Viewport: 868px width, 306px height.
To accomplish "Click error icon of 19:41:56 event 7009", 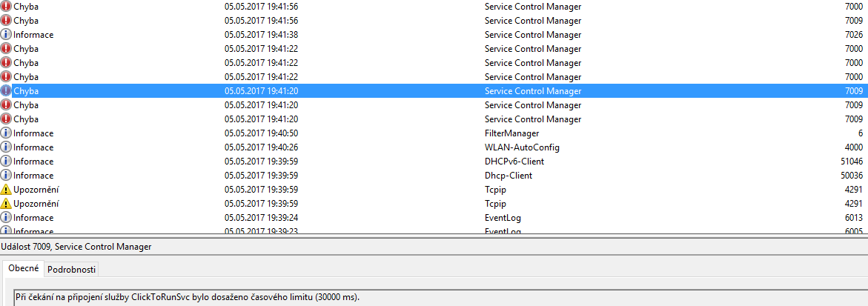I will pos(7,21).
